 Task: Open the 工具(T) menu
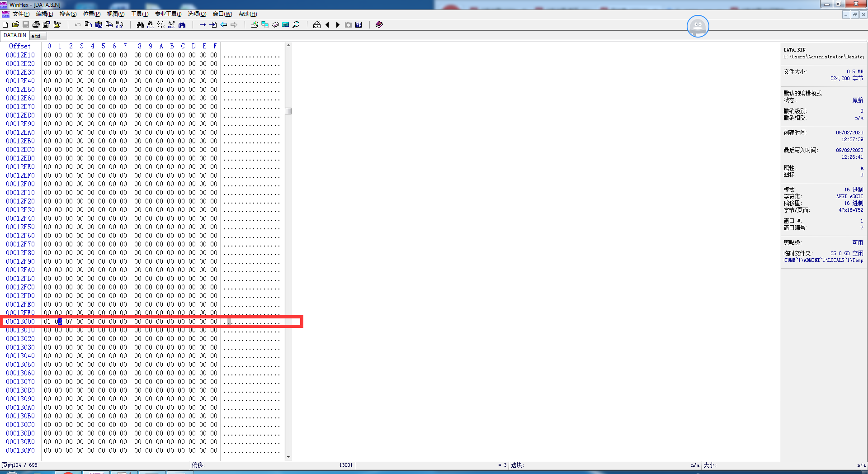[x=140, y=14]
